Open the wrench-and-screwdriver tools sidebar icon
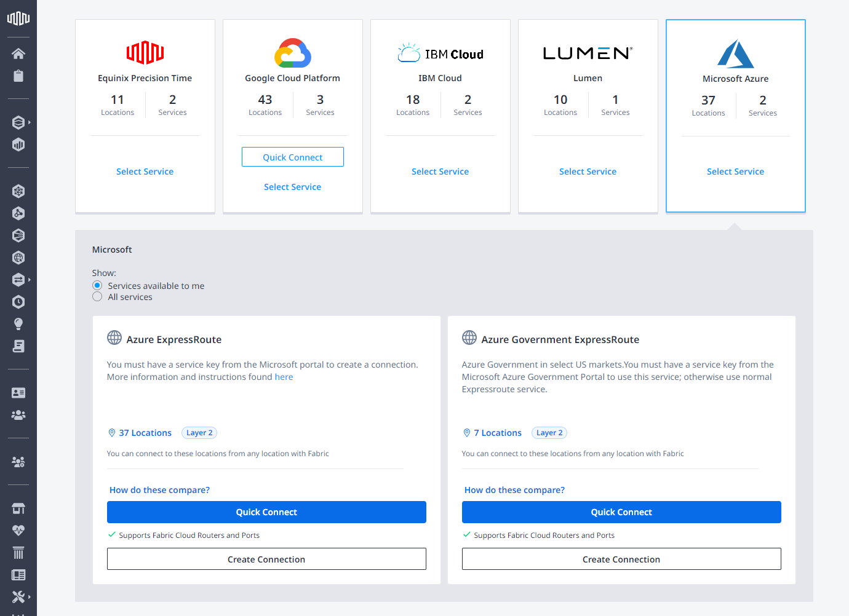Screen dimensions: 849x616 coord(18,596)
